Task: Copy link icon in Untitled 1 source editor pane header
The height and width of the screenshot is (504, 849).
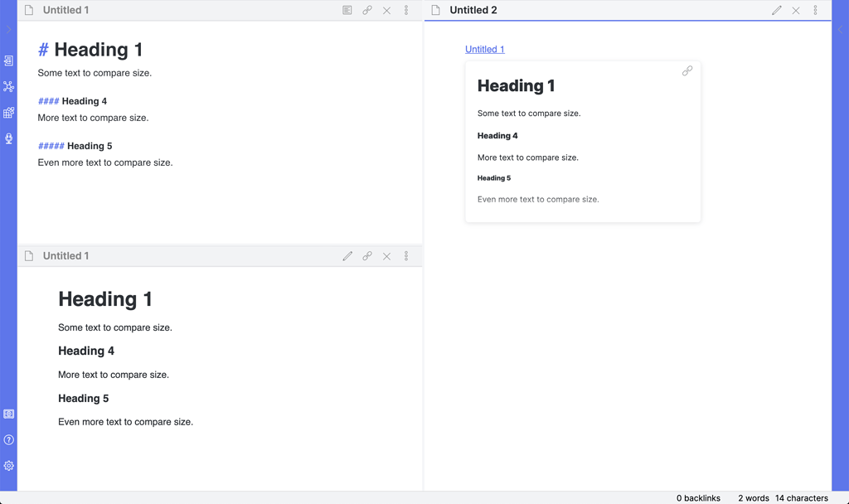Action: click(x=367, y=10)
